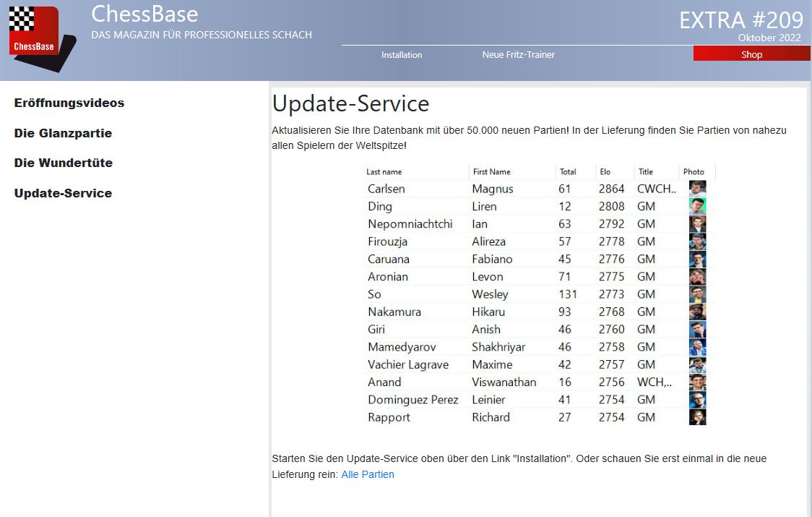Open the Neue Fritz-Trainer menu item

(x=518, y=55)
